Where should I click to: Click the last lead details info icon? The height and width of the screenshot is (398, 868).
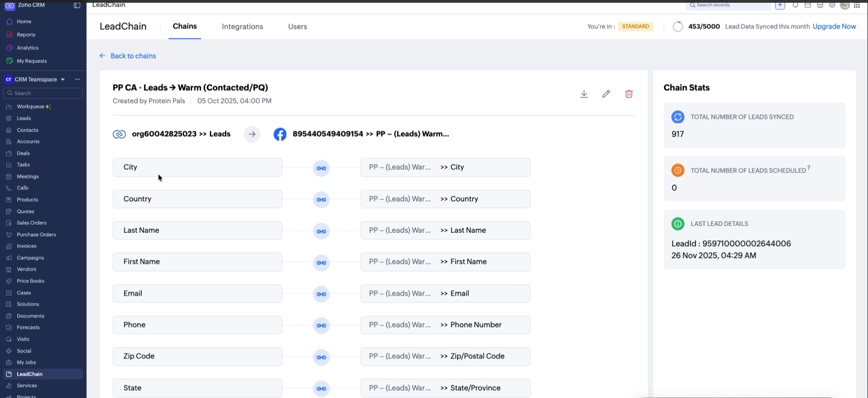[x=678, y=224]
